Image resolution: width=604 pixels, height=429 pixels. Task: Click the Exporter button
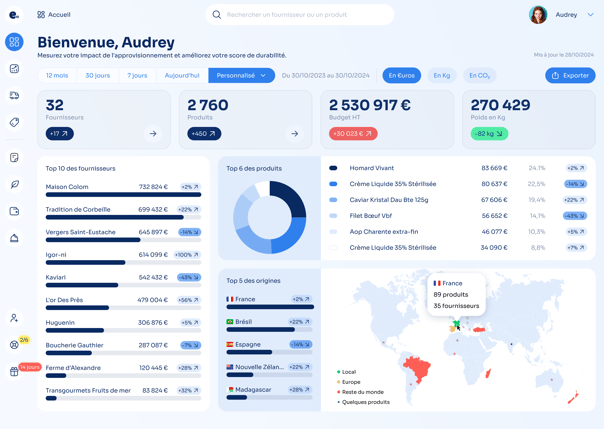coord(570,75)
